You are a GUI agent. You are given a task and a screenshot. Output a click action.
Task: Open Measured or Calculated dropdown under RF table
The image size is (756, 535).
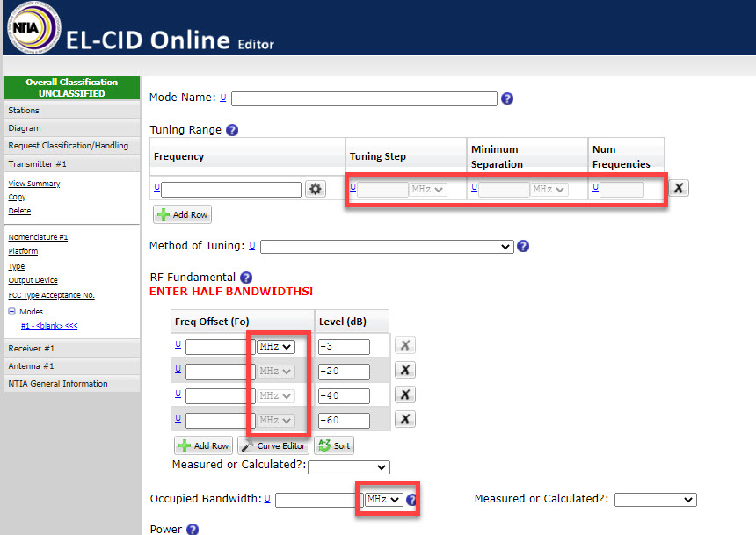349,467
